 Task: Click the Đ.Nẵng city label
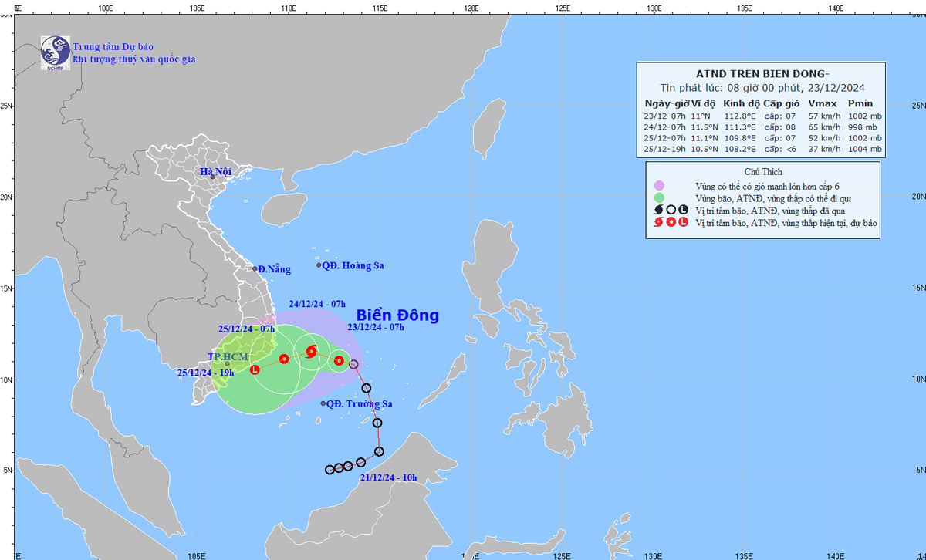click(x=274, y=269)
